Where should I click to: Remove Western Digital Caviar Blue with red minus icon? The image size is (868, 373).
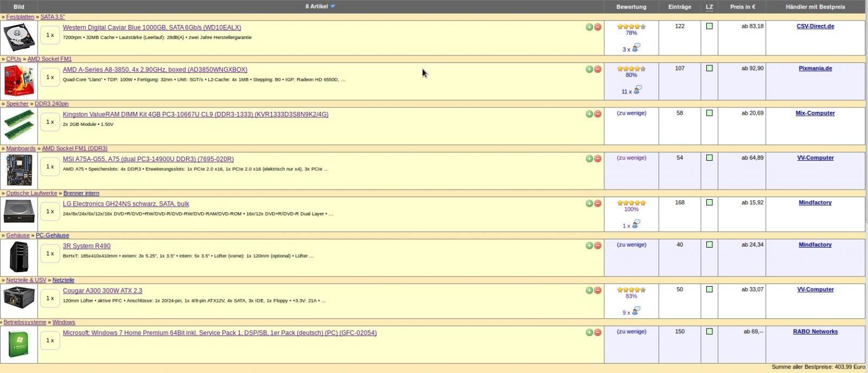coord(597,27)
